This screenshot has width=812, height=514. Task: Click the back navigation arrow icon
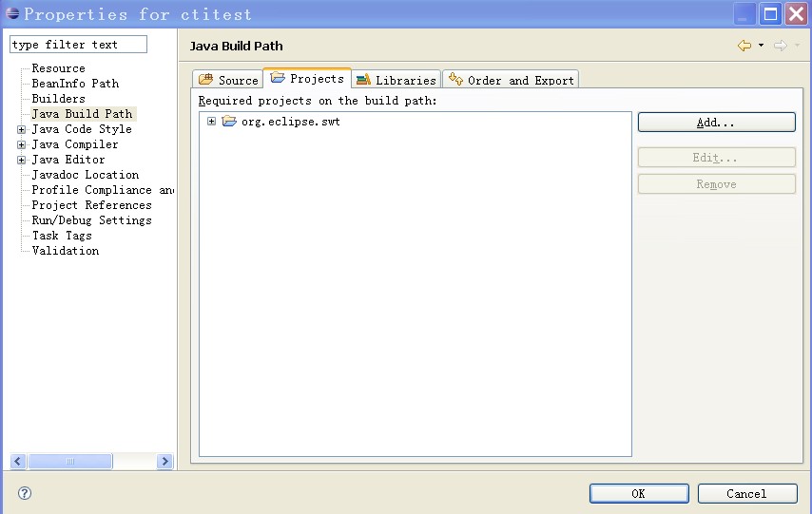coord(744,46)
